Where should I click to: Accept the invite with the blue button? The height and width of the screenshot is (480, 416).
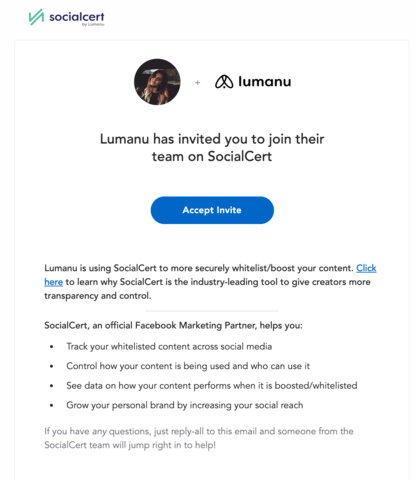212,210
